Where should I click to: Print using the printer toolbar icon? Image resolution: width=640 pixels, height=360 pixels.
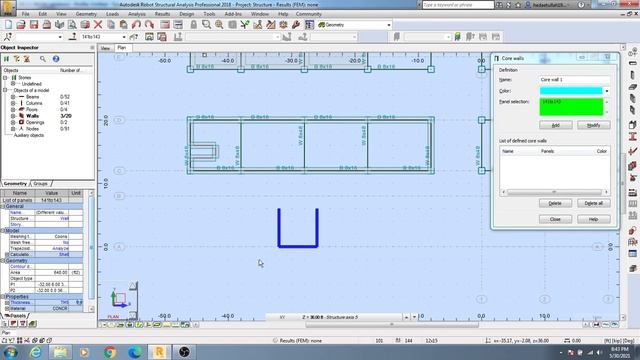(x=47, y=25)
